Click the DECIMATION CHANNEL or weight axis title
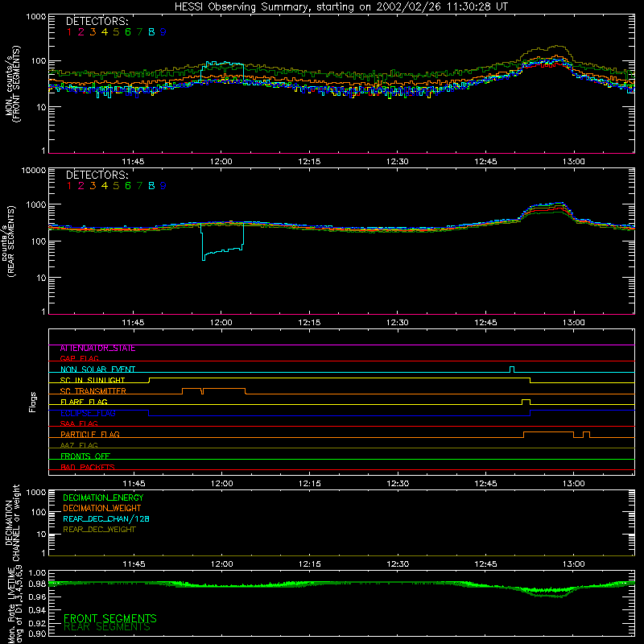The height and width of the screenshot is (644, 644). point(12,522)
